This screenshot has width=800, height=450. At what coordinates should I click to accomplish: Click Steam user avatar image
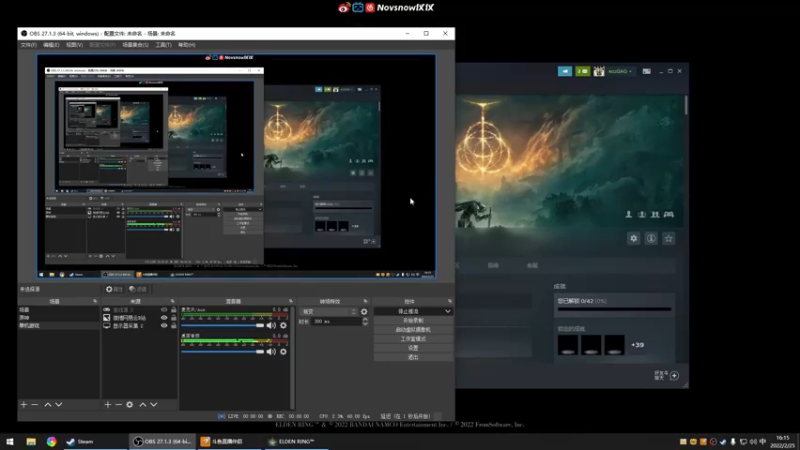(599, 71)
